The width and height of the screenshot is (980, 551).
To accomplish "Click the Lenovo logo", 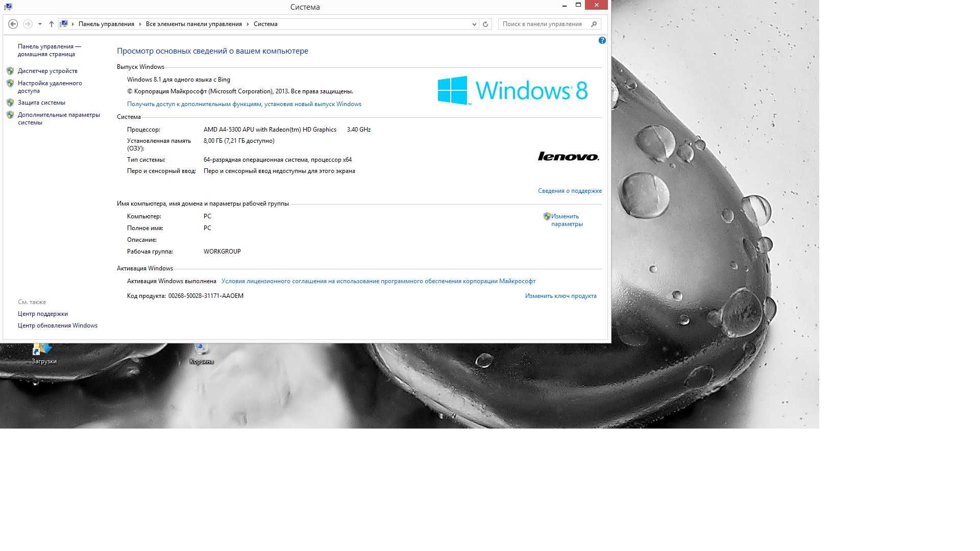I will pyautogui.click(x=568, y=156).
